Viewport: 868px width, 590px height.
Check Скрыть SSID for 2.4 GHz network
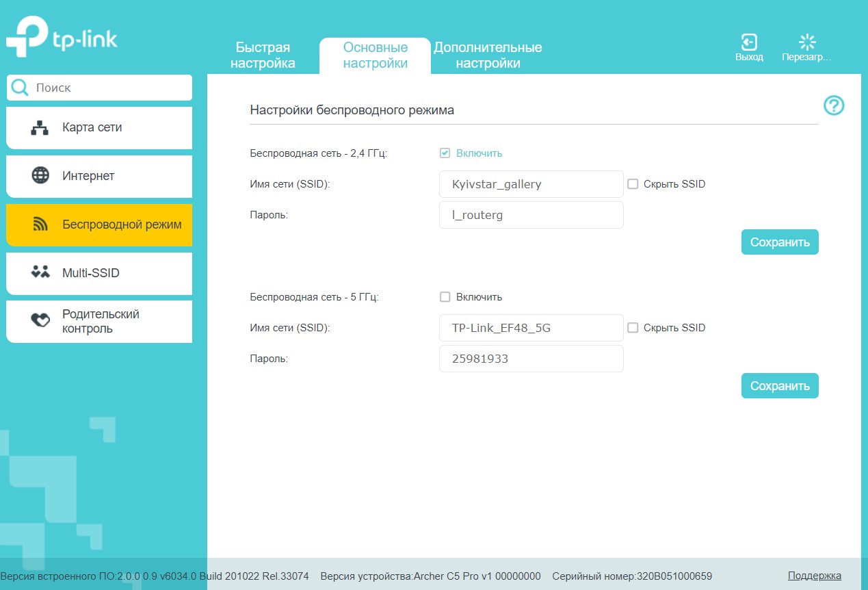(633, 184)
